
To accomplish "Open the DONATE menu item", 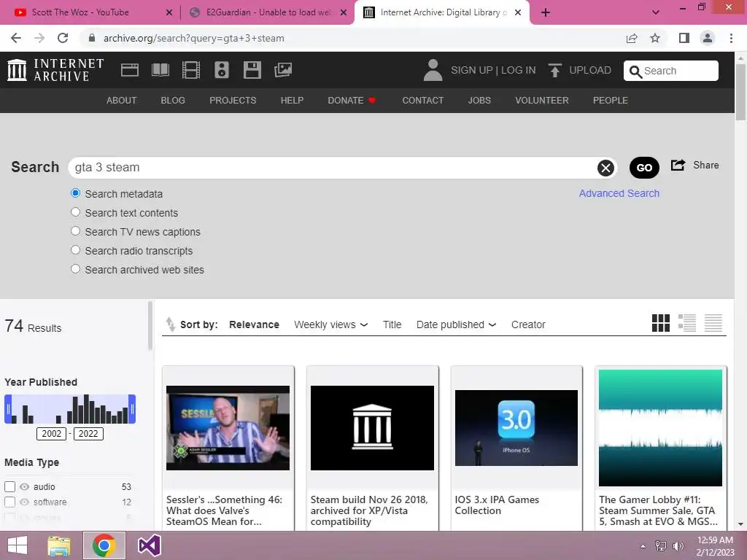I will pyautogui.click(x=352, y=101).
